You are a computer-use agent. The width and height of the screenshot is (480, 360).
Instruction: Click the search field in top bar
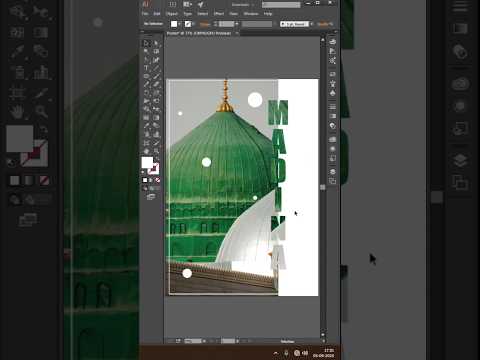click(281, 5)
